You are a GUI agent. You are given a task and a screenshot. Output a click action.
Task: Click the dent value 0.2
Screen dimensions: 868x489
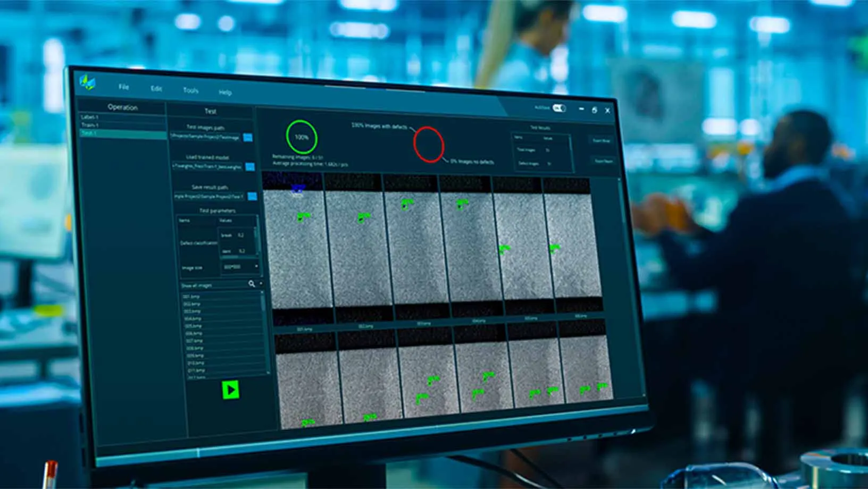click(x=242, y=251)
